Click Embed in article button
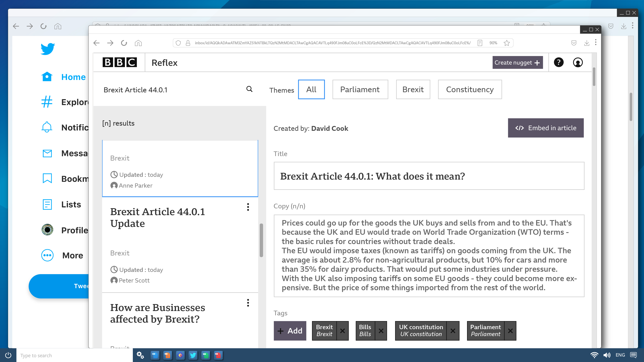Screen dimensions: 644x362 point(546,128)
